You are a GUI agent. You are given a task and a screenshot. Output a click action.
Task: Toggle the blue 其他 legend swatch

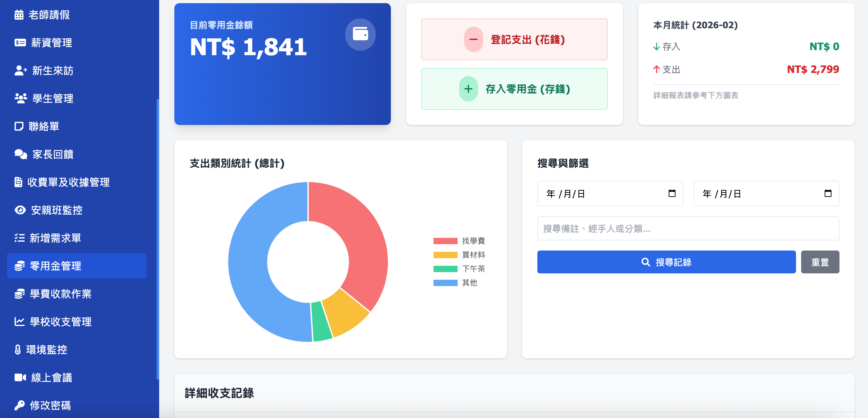[x=445, y=283]
